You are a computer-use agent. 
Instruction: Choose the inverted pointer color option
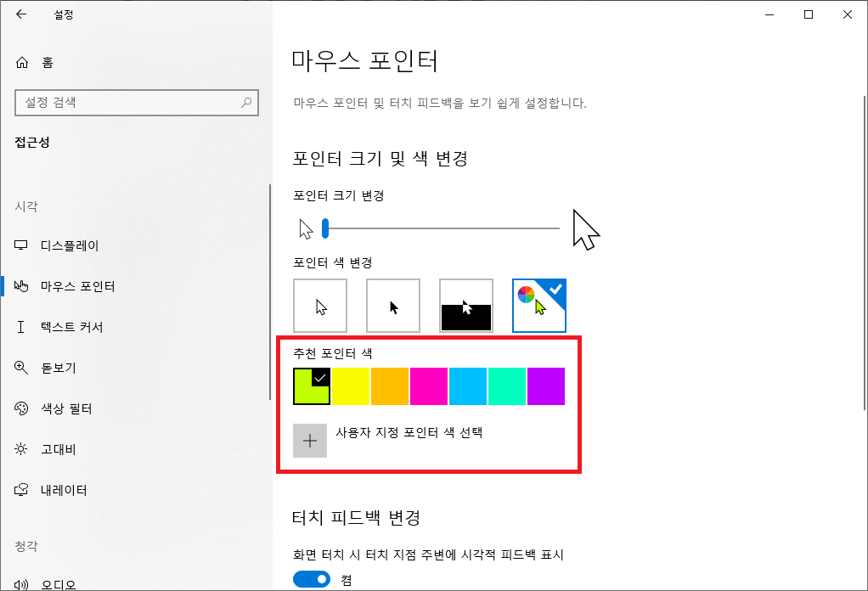point(466,306)
